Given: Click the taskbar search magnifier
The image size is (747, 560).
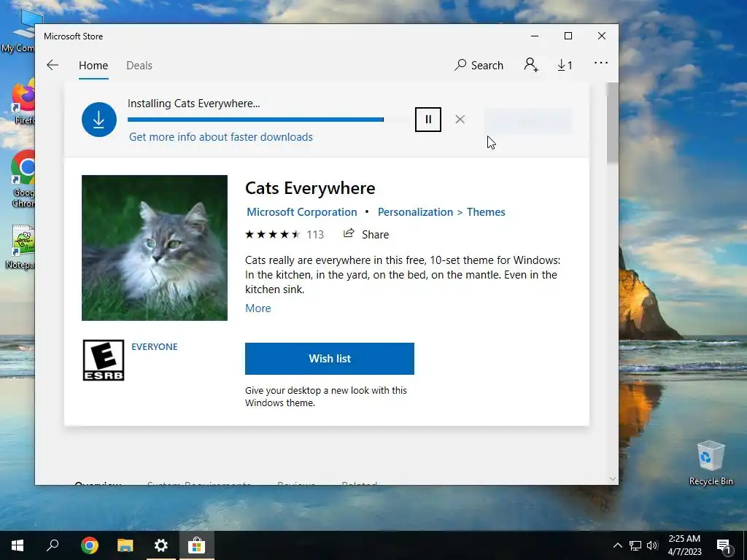Looking at the screenshot, I should coord(53,545).
